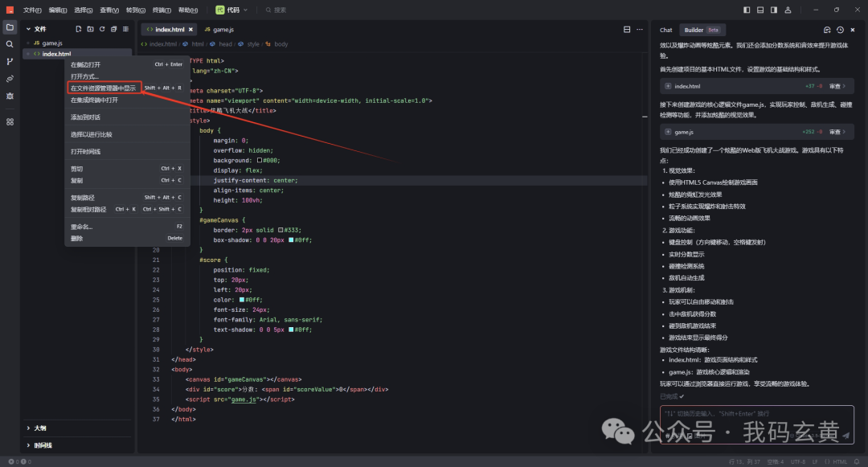Close the Builder chat panel
Image resolution: width=868 pixels, height=467 pixels.
point(853,30)
